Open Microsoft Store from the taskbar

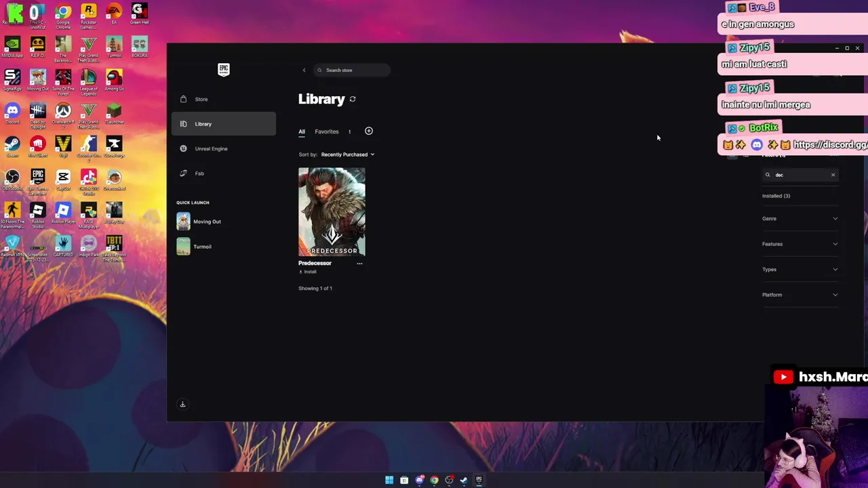(404, 480)
